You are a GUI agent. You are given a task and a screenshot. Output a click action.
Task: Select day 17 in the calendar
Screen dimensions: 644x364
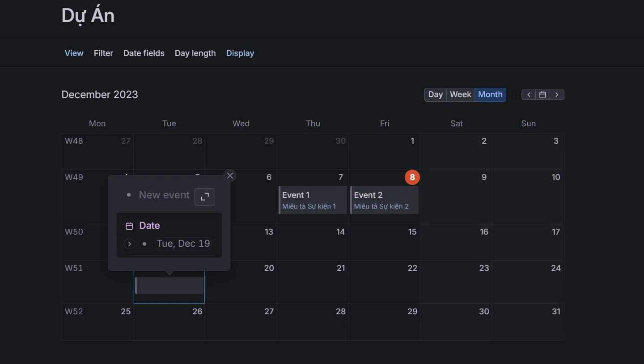point(556,232)
